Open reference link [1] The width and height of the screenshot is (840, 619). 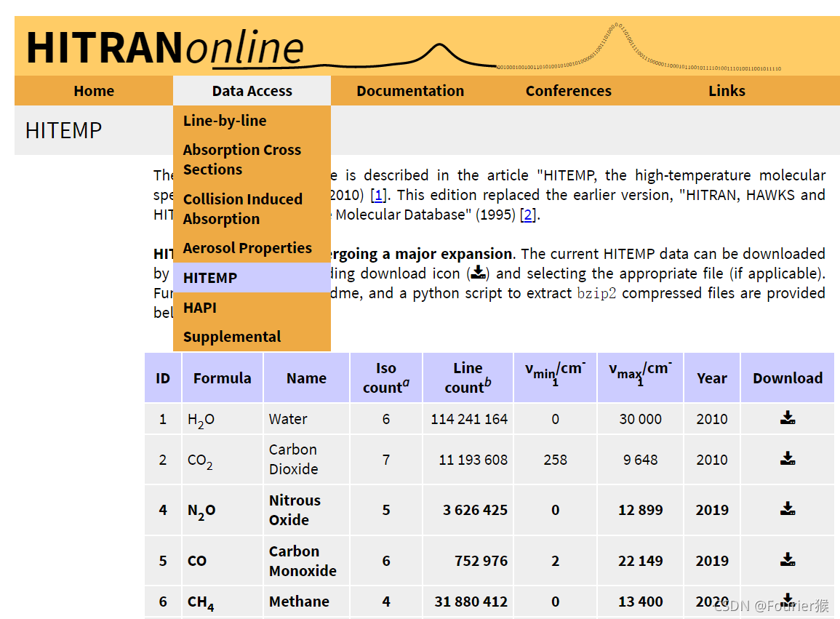pyautogui.click(x=379, y=195)
